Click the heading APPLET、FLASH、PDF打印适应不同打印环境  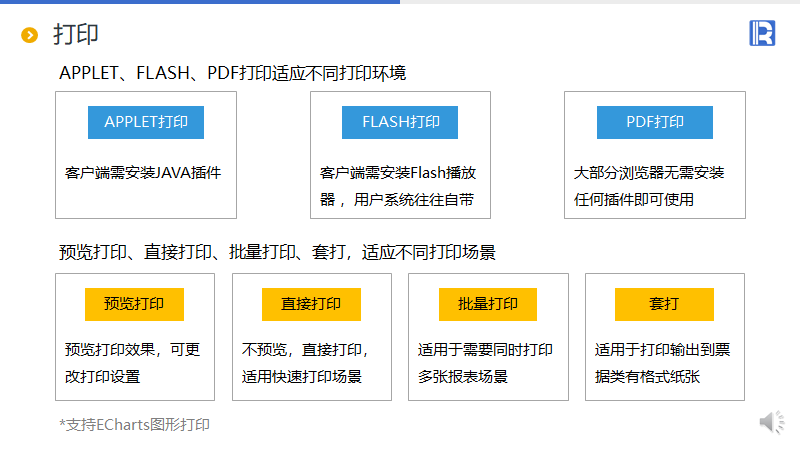pos(233,73)
